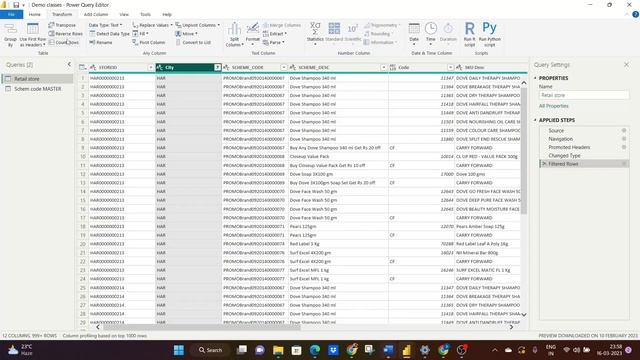Viewport: 640px width, 360px height.
Task: Open the Statistics menu
Action: [x=315, y=33]
